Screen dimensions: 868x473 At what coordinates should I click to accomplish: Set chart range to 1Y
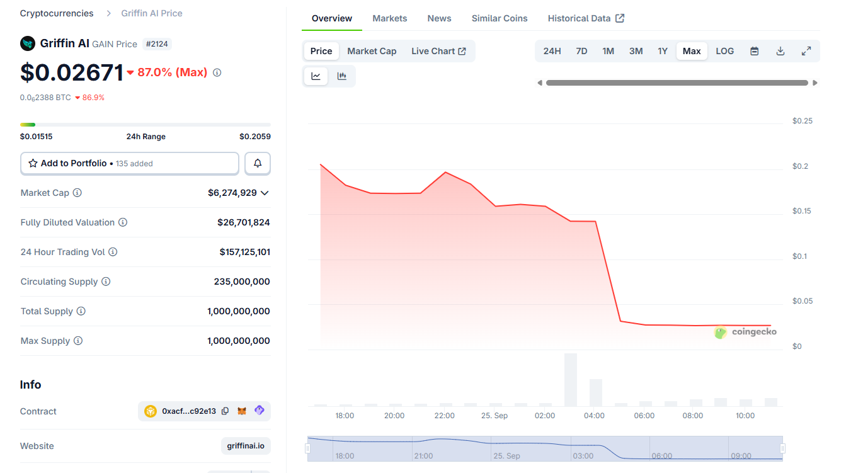[x=663, y=51]
